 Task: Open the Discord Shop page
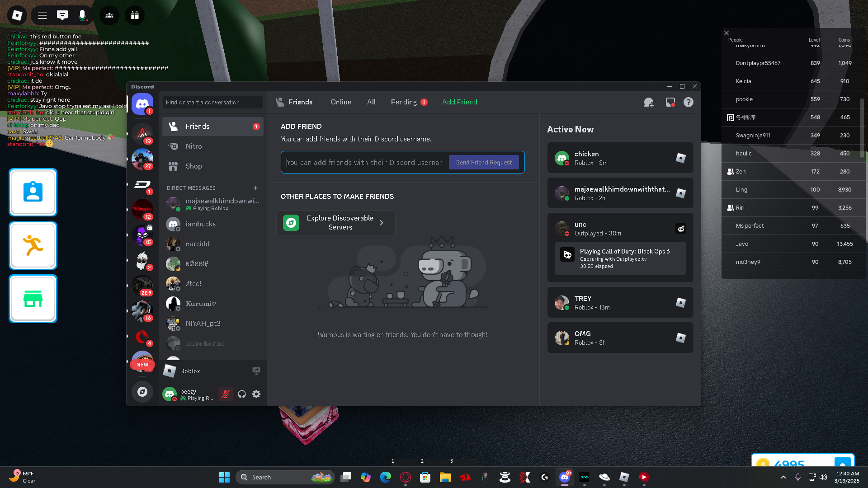[213, 166]
